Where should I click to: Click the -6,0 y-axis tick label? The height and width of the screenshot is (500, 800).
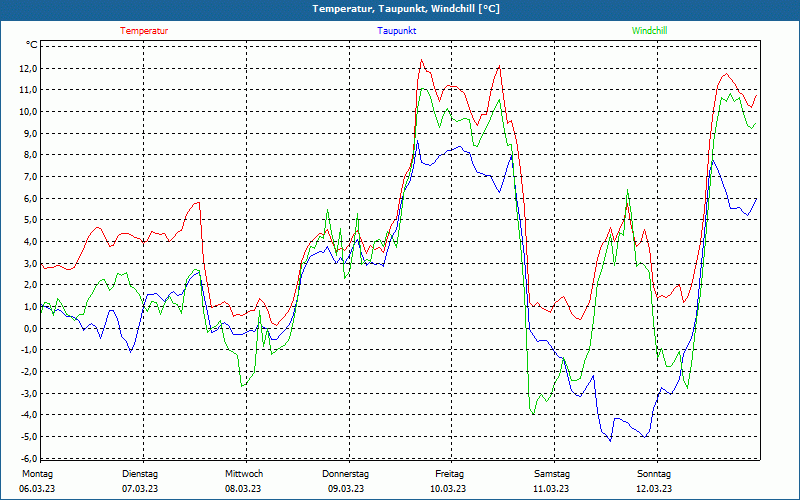(x=28, y=458)
